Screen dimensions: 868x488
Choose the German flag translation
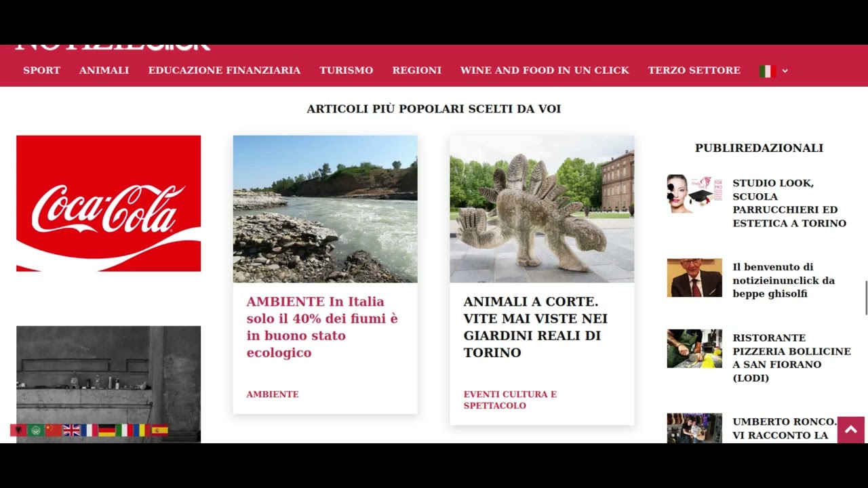(106, 430)
